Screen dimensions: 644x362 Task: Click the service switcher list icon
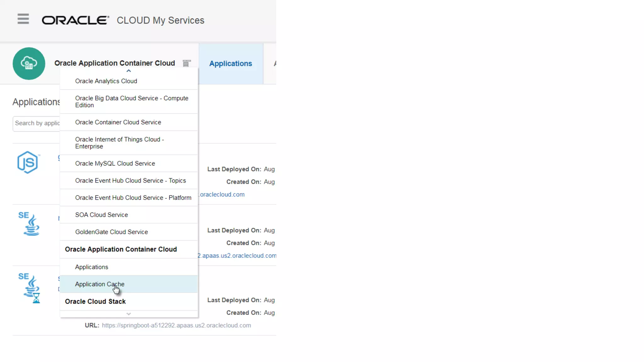pos(186,63)
